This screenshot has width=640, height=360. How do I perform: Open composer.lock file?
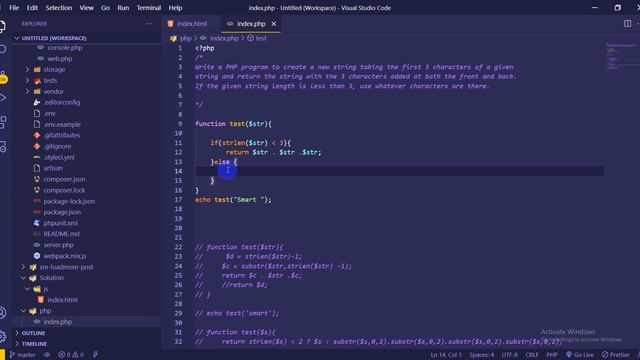pos(64,190)
